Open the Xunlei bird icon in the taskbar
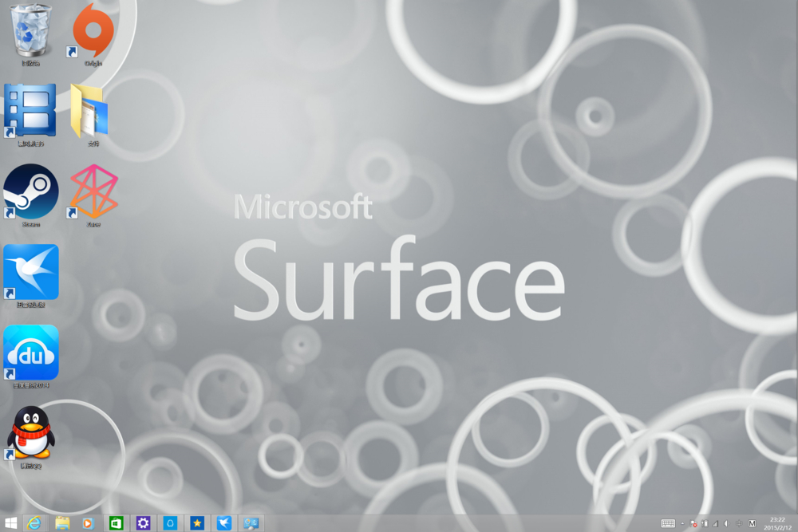 point(224,523)
